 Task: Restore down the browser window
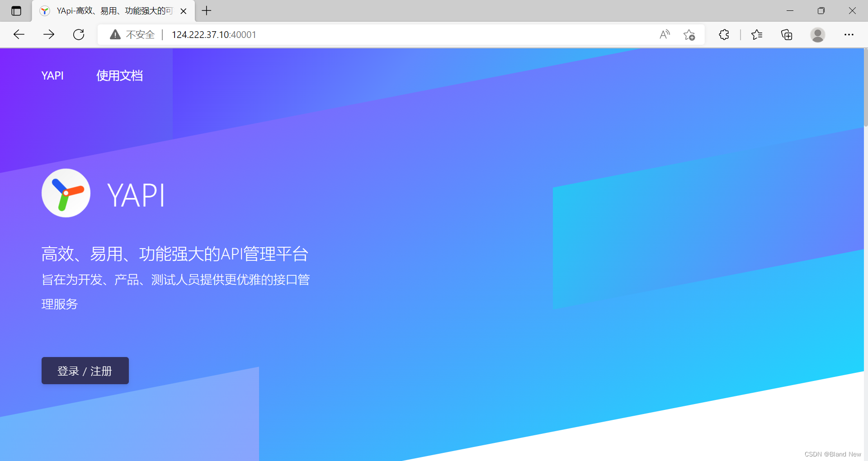click(x=821, y=11)
